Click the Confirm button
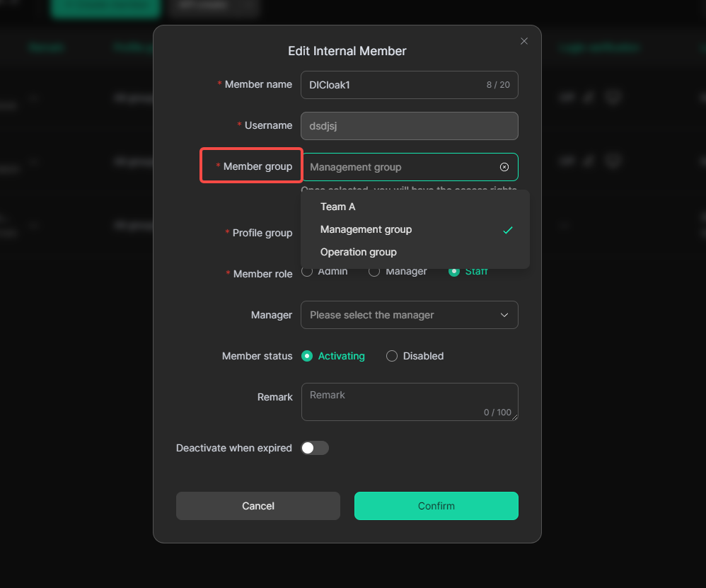Image resolution: width=706 pixels, height=588 pixels. [x=436, y=506]
